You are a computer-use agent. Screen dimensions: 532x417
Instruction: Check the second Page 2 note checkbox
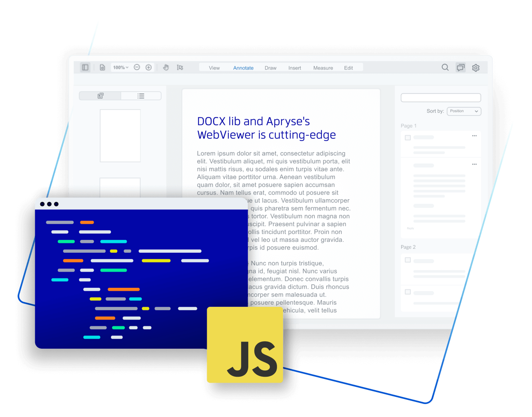click(408, 292)
